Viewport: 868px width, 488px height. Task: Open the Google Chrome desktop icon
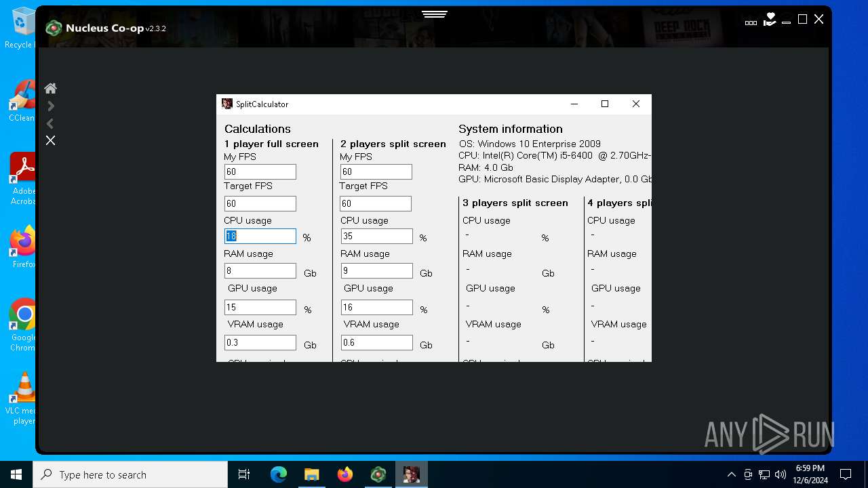(x=22, y=325)
